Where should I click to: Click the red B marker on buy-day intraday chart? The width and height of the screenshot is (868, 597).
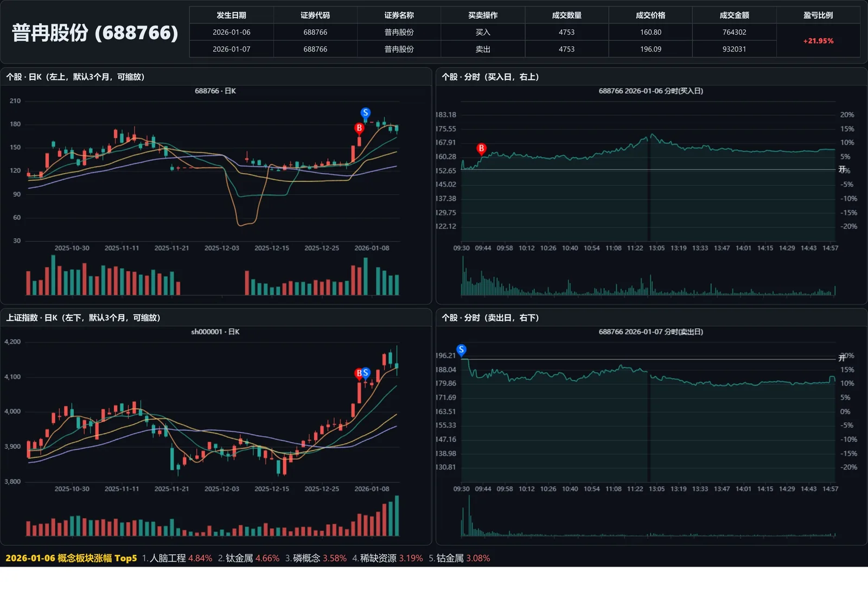coord(481,148)
